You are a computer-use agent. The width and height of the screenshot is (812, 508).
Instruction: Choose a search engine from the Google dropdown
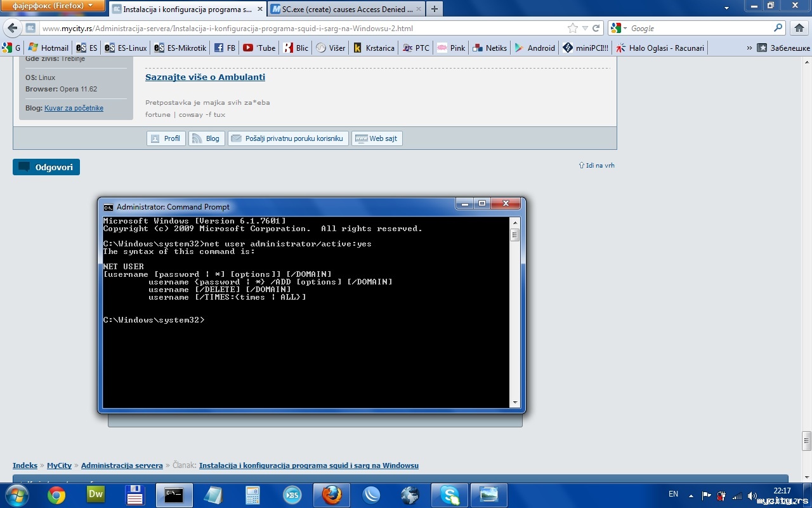pyautogui.click(x=619, y=29)
